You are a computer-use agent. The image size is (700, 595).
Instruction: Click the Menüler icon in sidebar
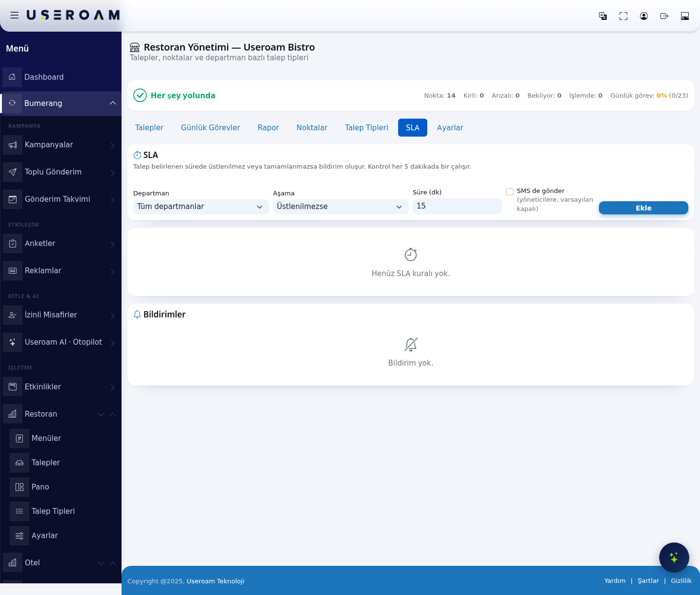pos(19,438)
